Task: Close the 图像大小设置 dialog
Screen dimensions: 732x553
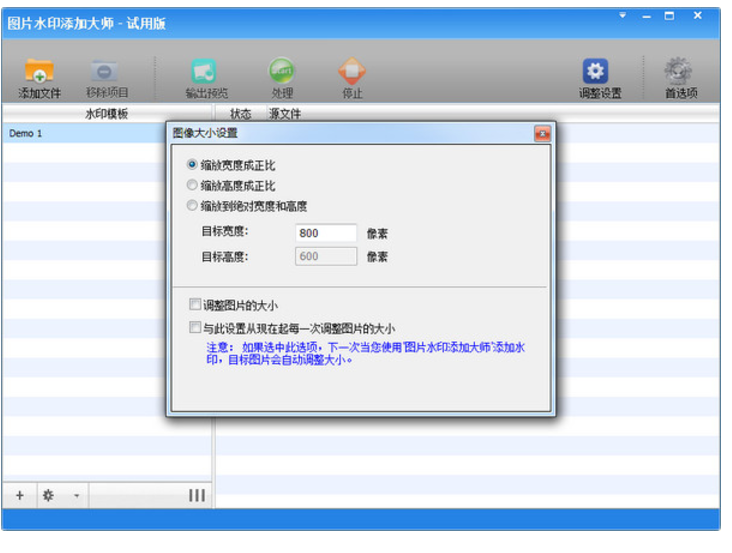Action: (x=541, y=132)
